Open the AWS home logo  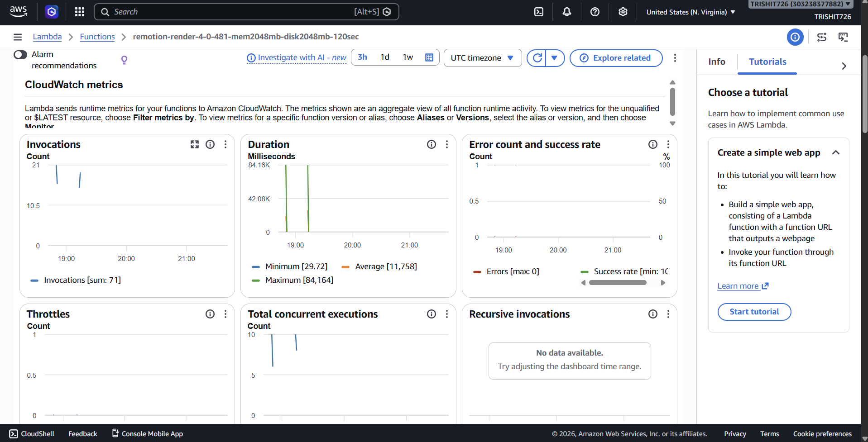[x=19, y=12]
